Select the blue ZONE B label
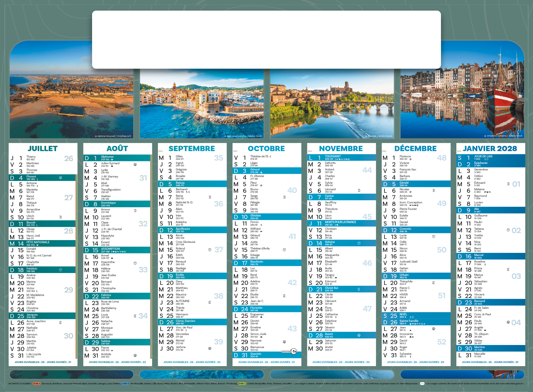Image resolution: width=533 pixels, height=392 pixels. pyautogui.click(x=125, y=383)
